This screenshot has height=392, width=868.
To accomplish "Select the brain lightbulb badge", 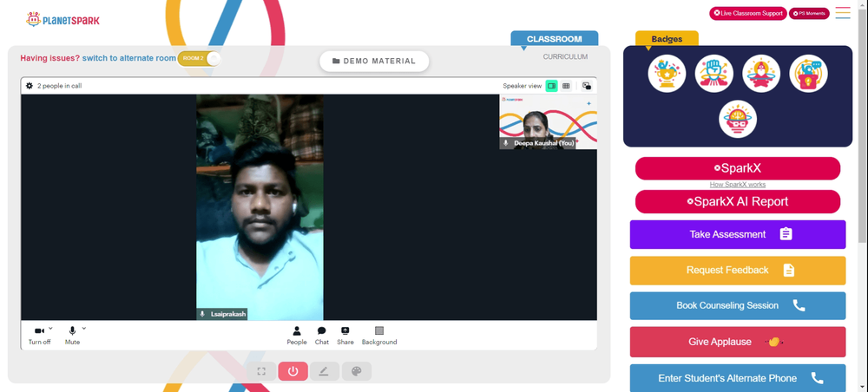I will pos(737,119).
